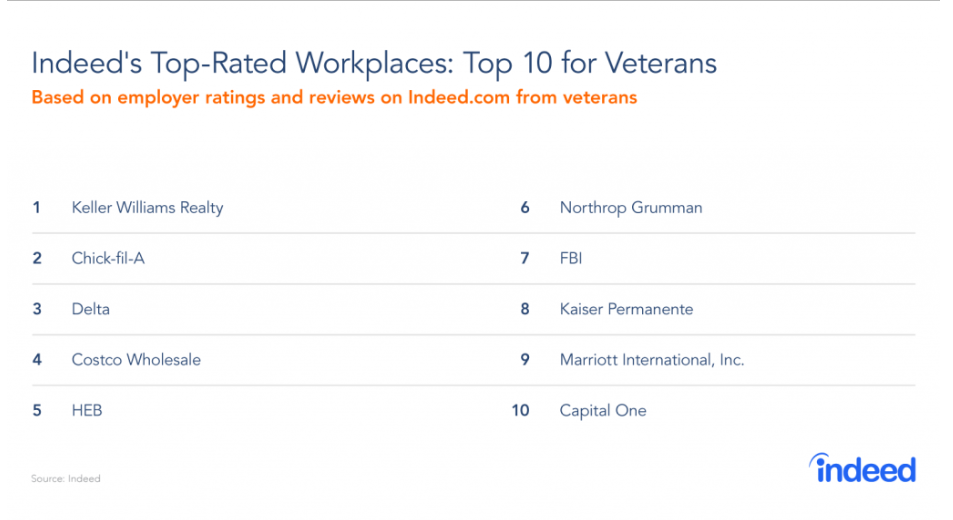Click rank number 5
This screenshot has width=953, height=520.
(x=36, y=411)
